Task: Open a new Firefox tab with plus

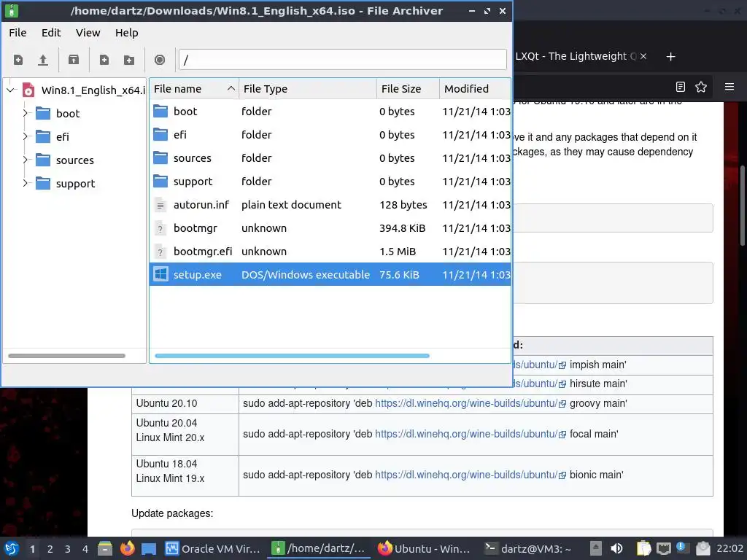Action: pyautogui.click(x=671, y=57)
